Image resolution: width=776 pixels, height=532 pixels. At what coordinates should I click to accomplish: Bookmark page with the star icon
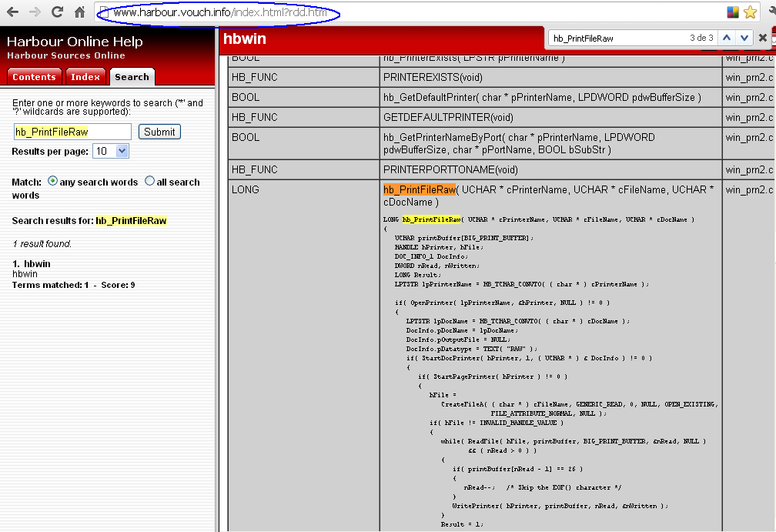pos(750,12)
